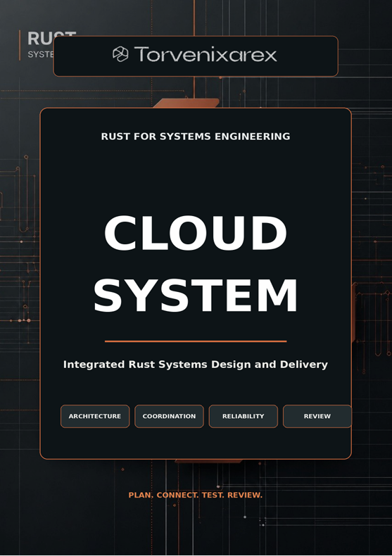This screenshot has height=556, width=392.
Task: Click subtitle 'Integrated Rust Systems Design and Delivery'
Action: 196,365
